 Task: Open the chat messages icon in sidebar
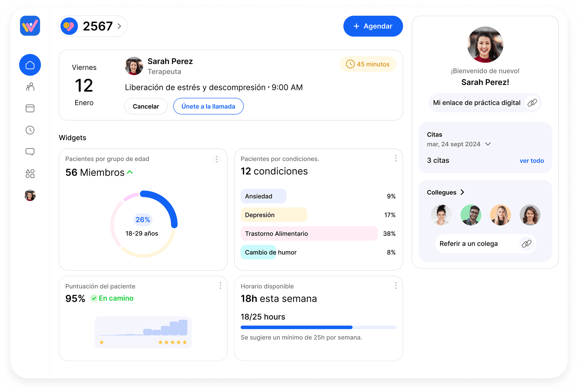coord(30,152)
